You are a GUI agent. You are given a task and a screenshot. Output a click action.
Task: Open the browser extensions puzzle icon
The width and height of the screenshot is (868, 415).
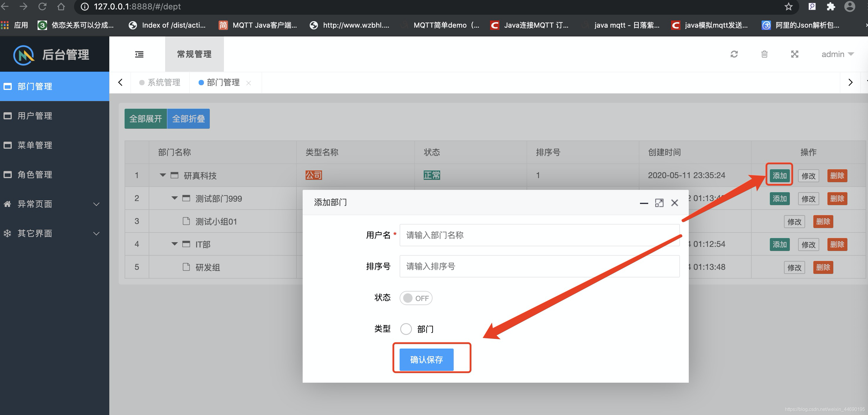pos(831,6)
